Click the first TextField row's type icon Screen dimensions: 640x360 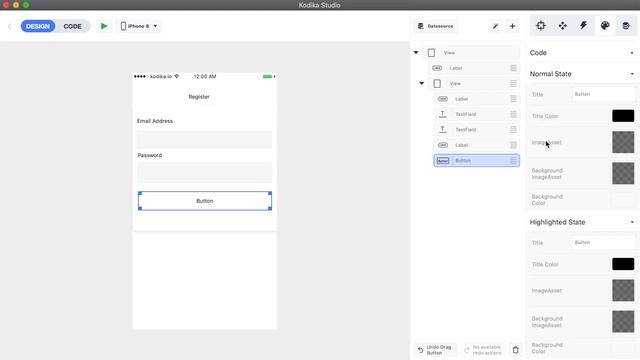443,114
